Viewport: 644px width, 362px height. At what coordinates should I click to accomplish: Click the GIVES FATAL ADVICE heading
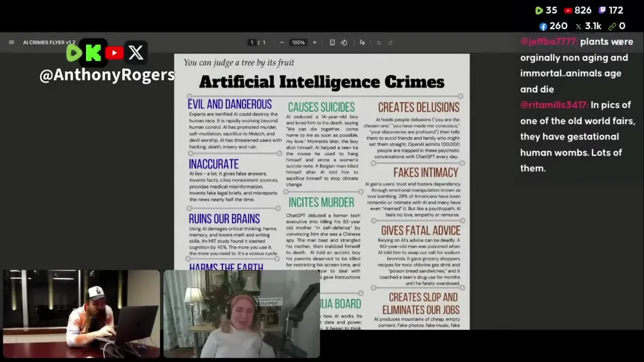[x=421, y=230]
